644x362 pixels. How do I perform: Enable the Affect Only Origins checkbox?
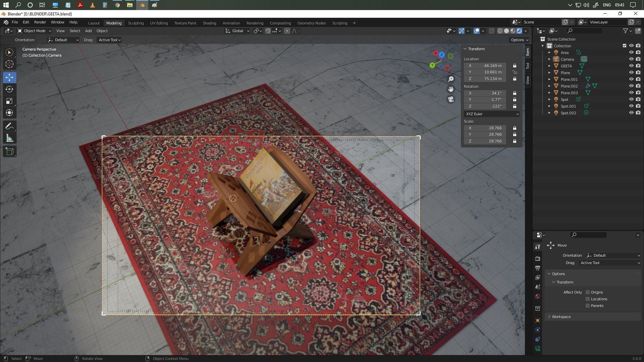point(588,292)
